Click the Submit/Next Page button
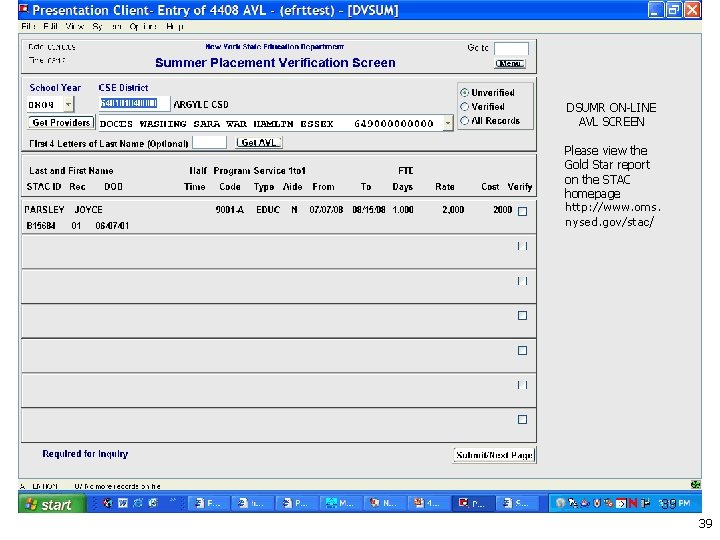Viewport: 720px width, 540px height. pos(494,455)
